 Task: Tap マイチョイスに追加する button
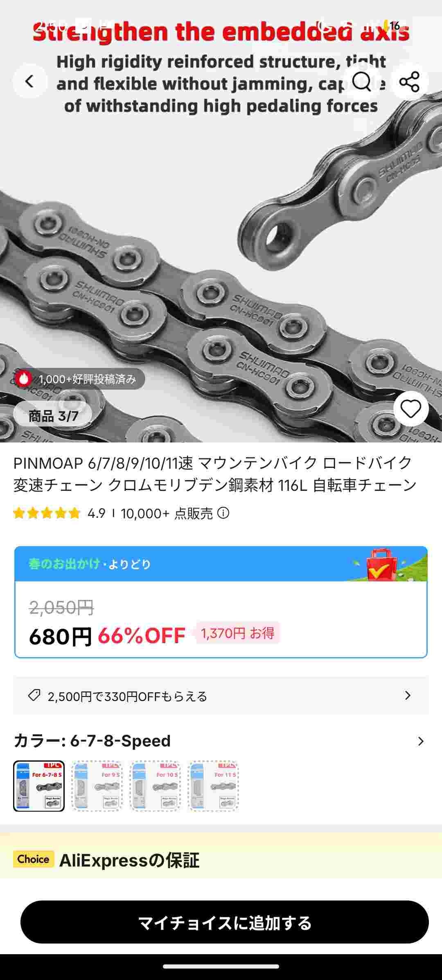(x=224, y=922)
